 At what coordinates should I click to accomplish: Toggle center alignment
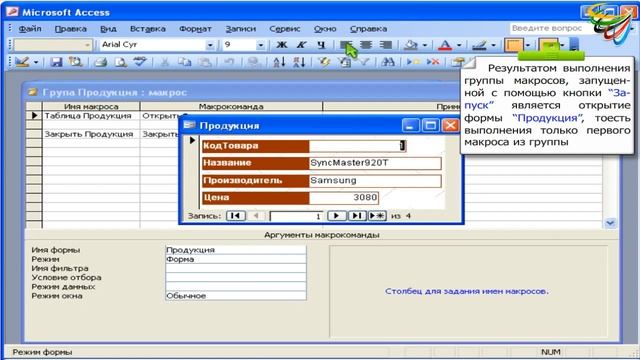[x=366, y=44]
